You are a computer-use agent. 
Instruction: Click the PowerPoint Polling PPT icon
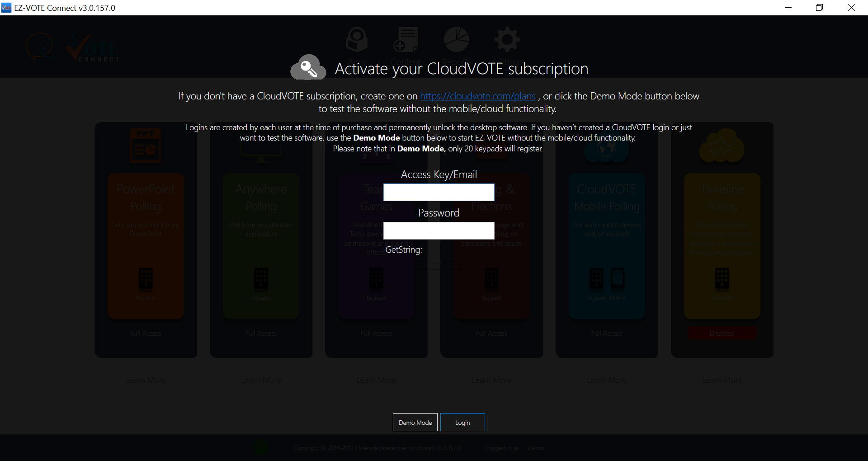pos(146,146)
